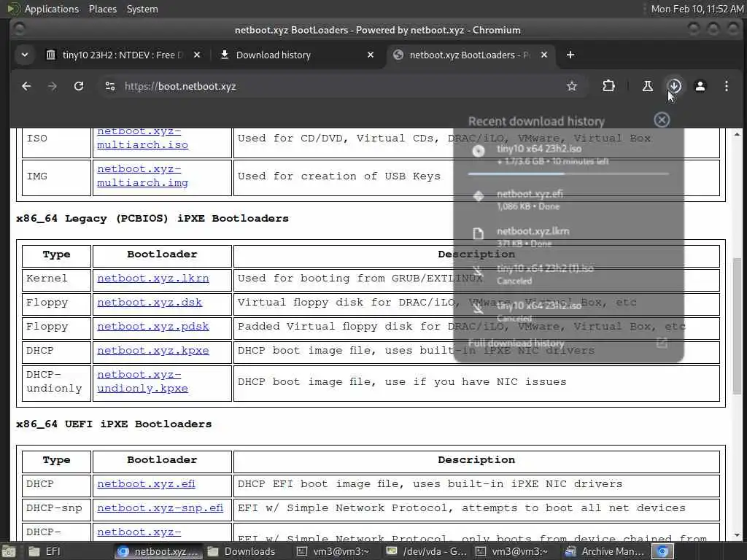Bookmark this page with the star icon
The image size is (747, 560).
572,86
